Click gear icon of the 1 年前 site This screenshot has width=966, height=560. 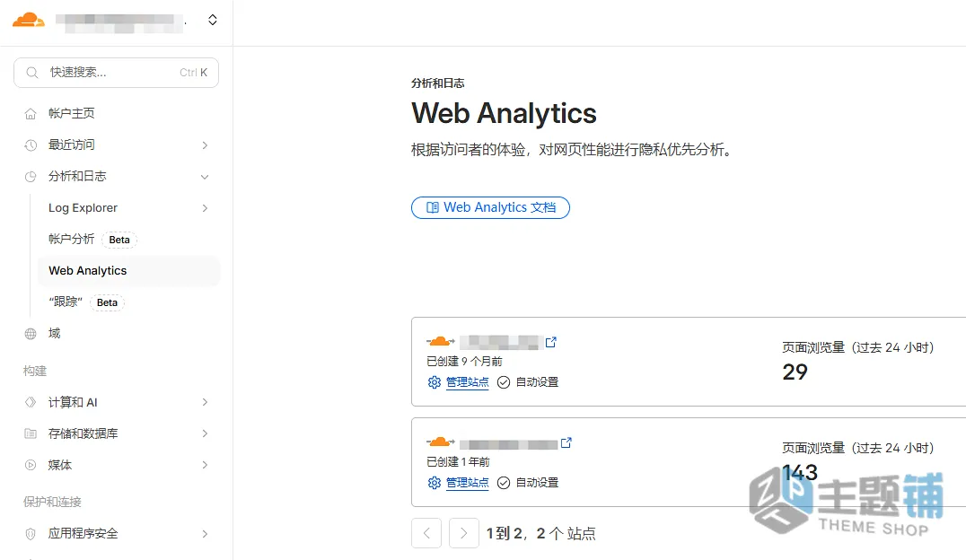(435, 483)
